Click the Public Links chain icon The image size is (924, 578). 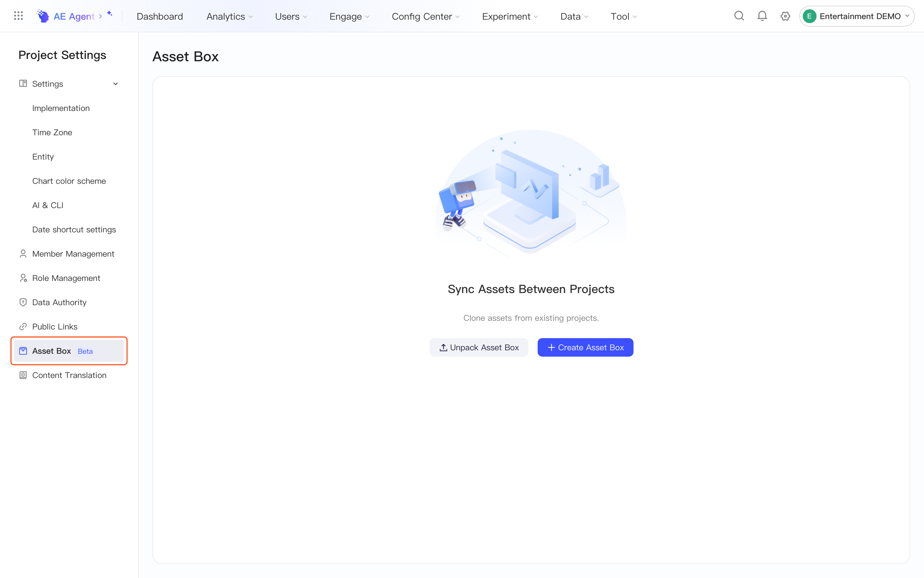(x=23, y=327)
